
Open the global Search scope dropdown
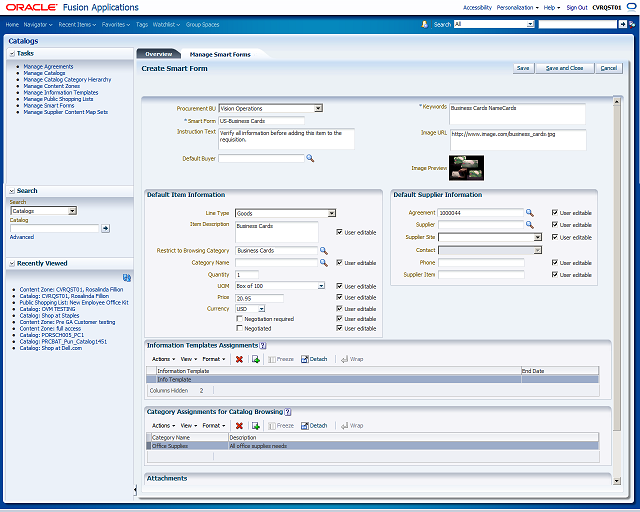[530, 24]
